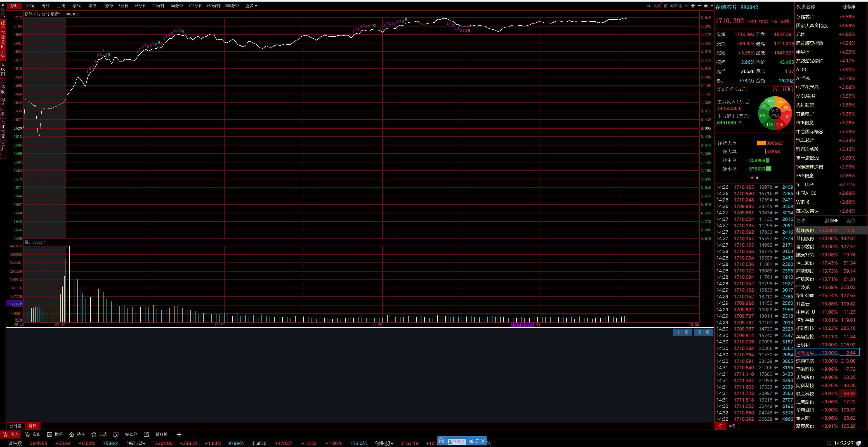
Task: Toggle 画 drawing mode button
Action: (649, 6)
